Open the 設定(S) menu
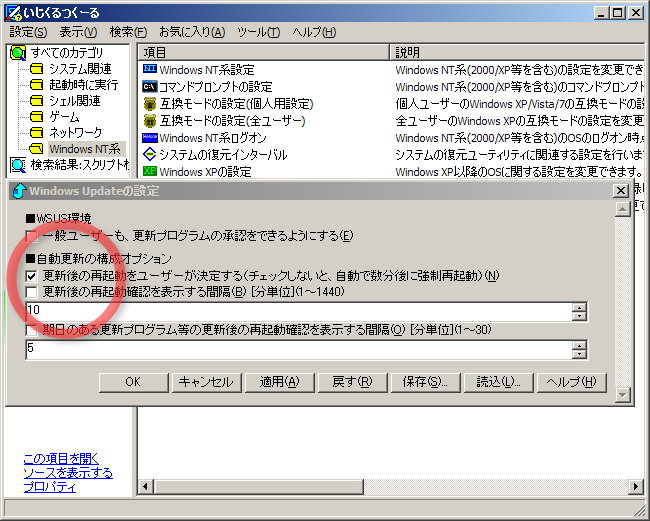650x521 pixels. (28, 32)
